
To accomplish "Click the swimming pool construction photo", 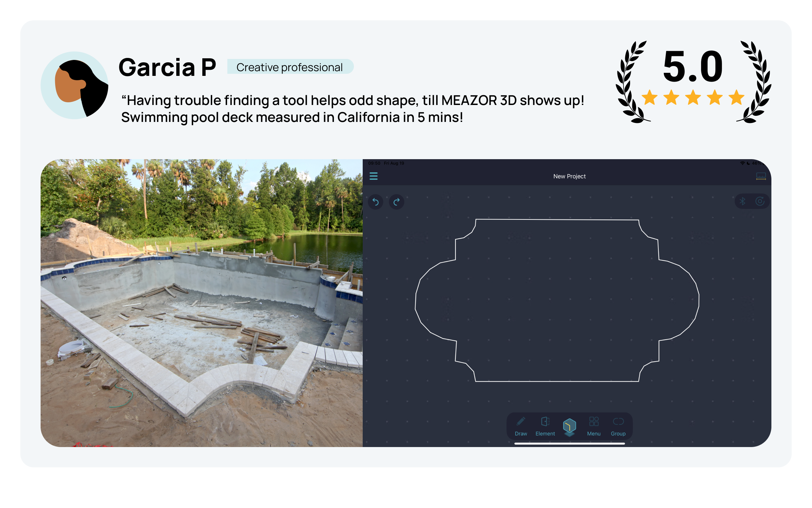I will click(x=202, y=303).
